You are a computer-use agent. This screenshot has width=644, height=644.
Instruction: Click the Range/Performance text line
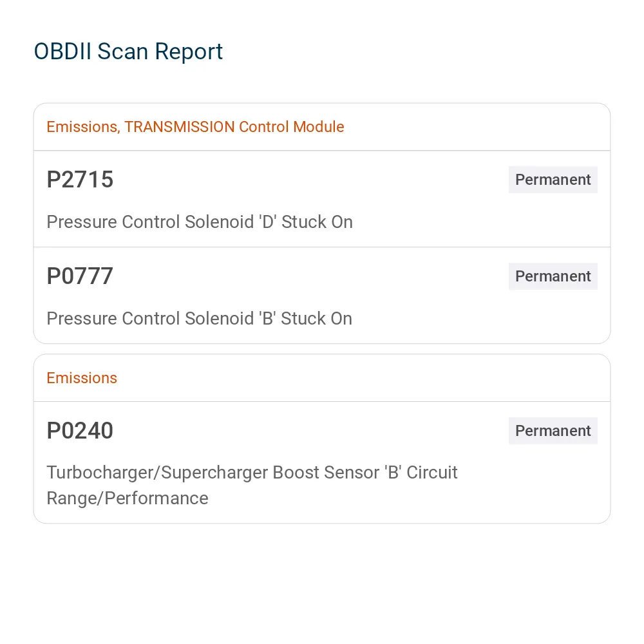pyautogui.click(x=128, y=498)
